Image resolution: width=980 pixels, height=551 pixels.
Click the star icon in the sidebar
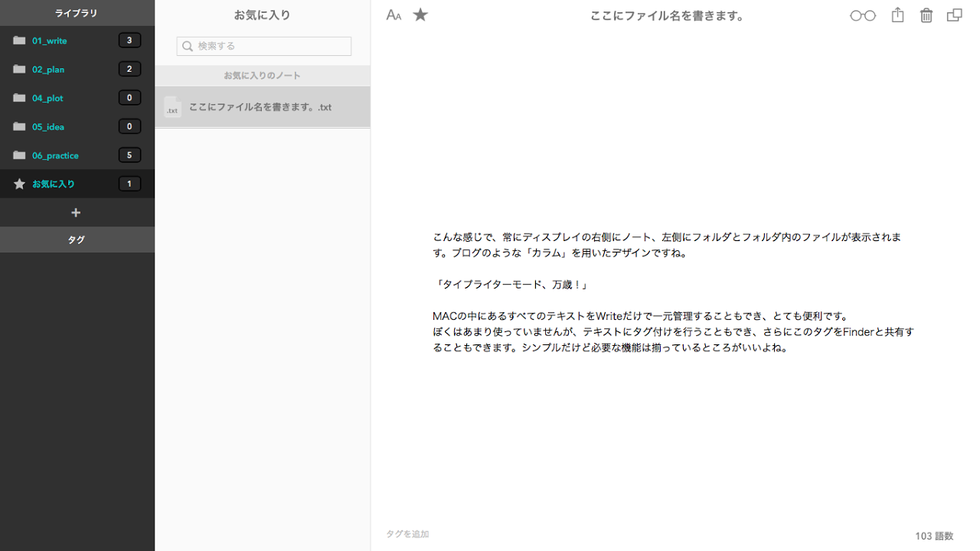pyautogui.click(x=20, y=184)
